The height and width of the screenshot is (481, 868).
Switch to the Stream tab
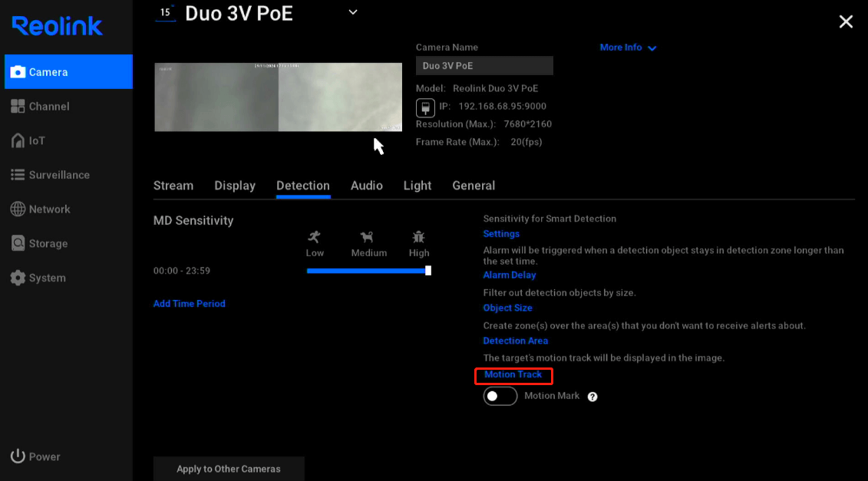(173, 186)
